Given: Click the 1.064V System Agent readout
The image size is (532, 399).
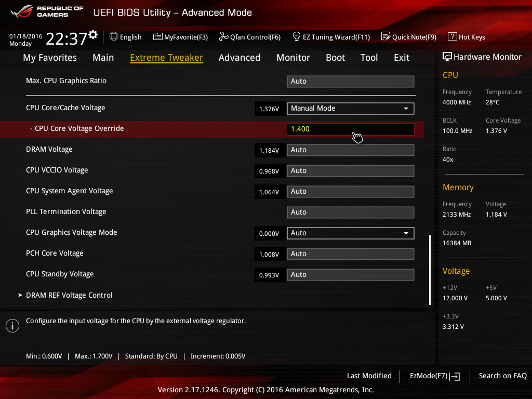Looking at the screenshot, I should (269, 192).
